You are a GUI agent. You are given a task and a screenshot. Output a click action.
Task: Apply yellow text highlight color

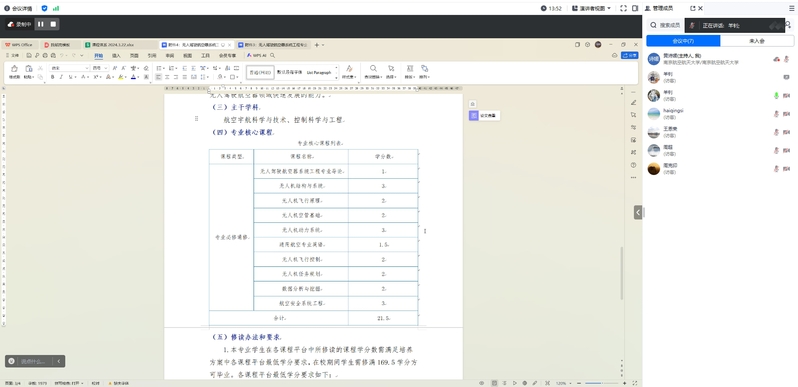pyautogui.click(x=121, y=77)
